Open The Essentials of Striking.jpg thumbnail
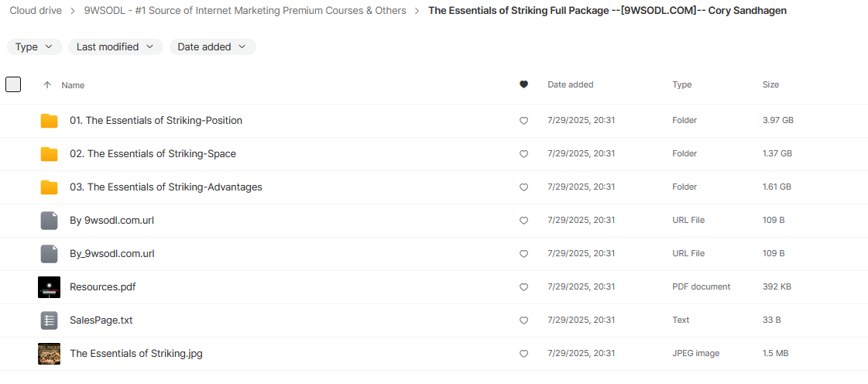This screenshot has height=384, width=868. pyautogui.click(x=50, y=354)
